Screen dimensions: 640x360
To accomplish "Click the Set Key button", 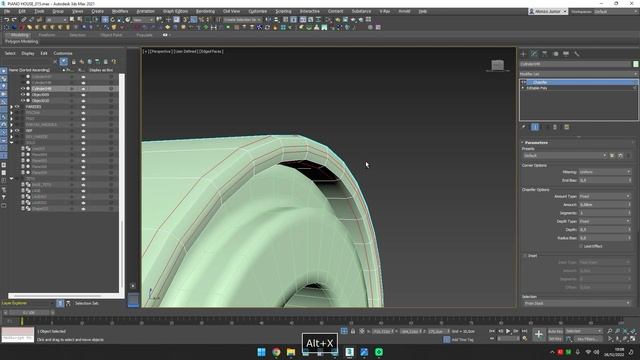I will [x=555, y=339].
